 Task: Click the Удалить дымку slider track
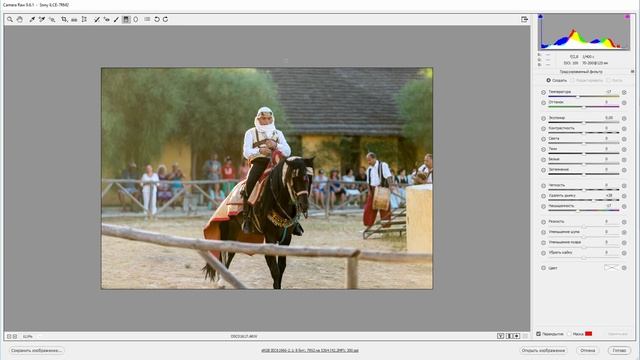coord(584,200)
